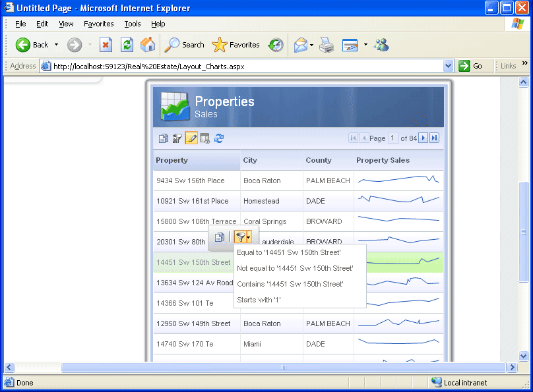Image resolution: width=533 pixels, height=392 pixels.
Task: Click sparkline chart for 9434 Sw 156th Place
Action: tap(398, 179)
